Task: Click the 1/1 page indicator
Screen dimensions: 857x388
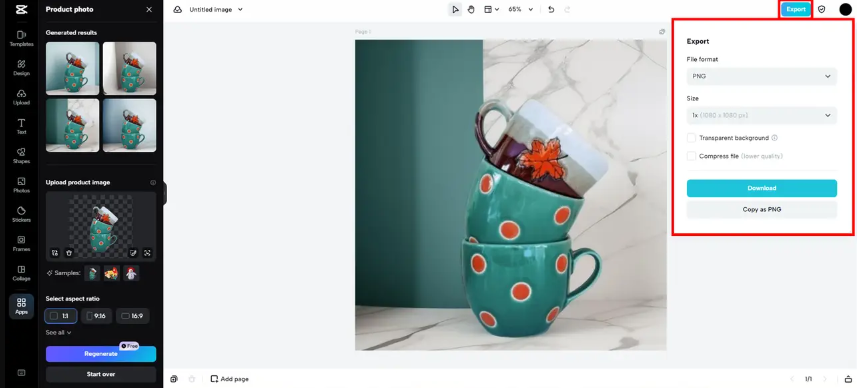Action: tap(808, 379)
